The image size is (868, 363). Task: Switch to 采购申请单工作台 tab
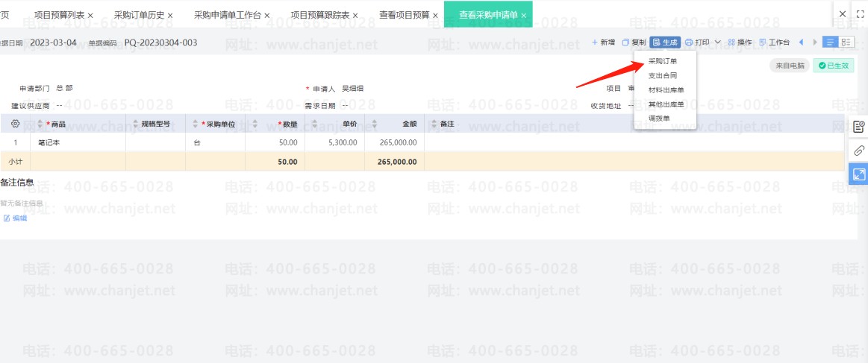coord(228,15)
